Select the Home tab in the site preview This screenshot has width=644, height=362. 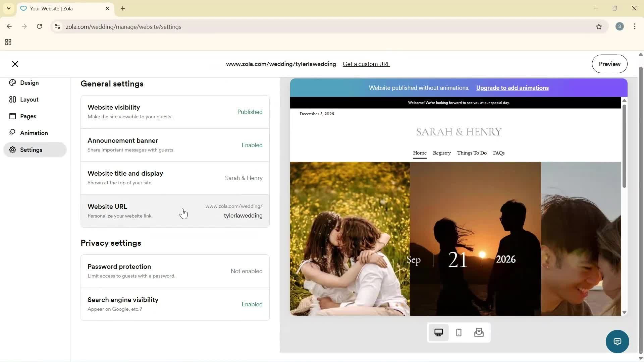[x=420, y=153]
